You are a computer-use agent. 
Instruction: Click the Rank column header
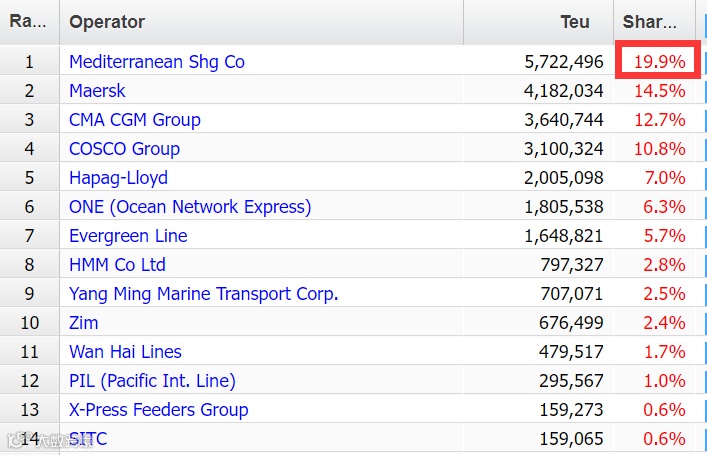[x=28, y=21]
